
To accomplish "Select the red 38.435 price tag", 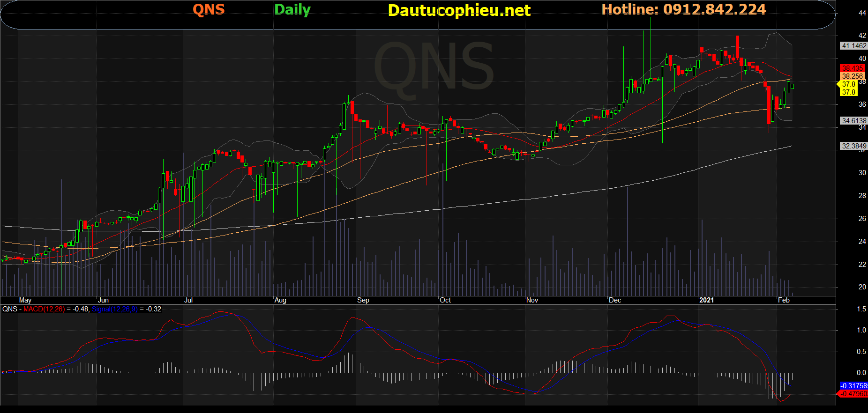I will point(853,68).
